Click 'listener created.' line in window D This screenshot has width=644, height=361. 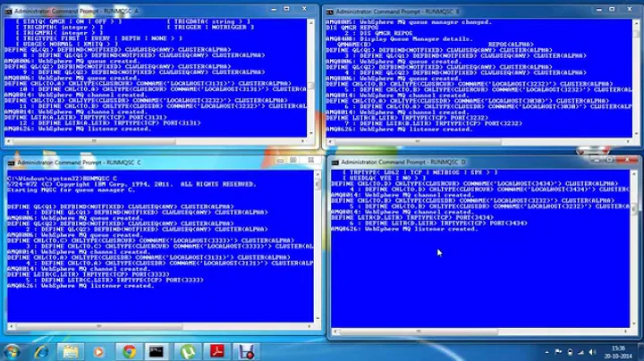pyautogui.click(x=404, y=229)
